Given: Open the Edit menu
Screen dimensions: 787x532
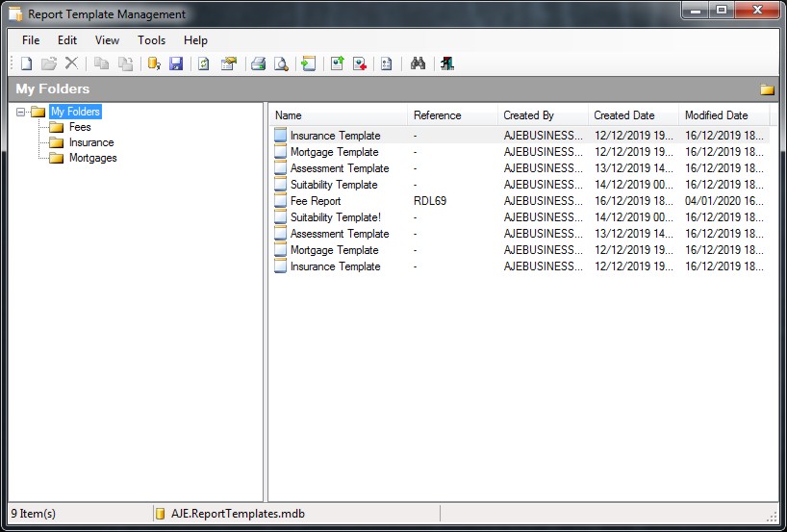Looking at the screenshot, I should click(x=67, y=40).
